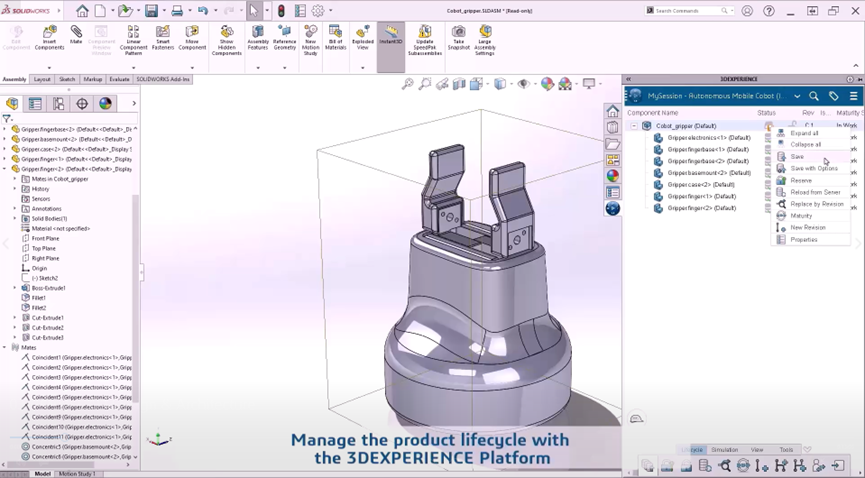The image size is (865, 478).
Task: Open the Motion Study 1 tab
Action: pyautogui.click(x=77, y=473)
